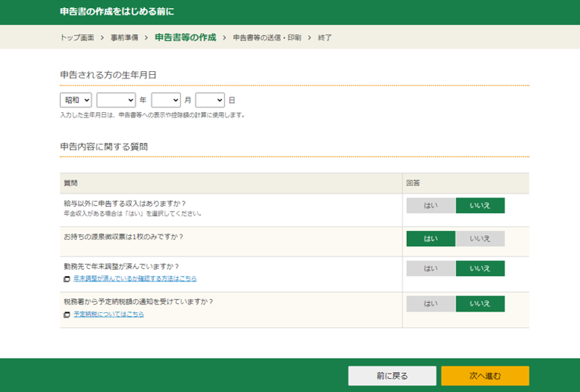The width and height of the screenshot is (580, 392).
Task: Click external-window icon beside 年末調整 link
Action: [x=67, y=279]
